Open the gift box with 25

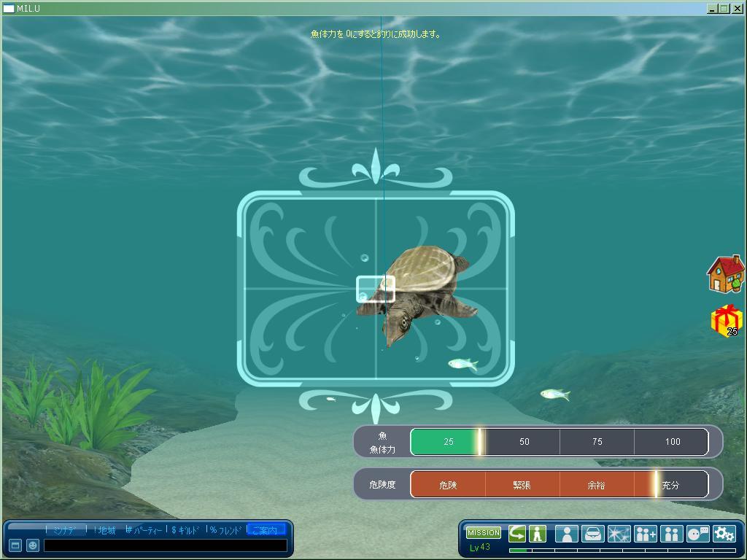click(x=726, y=320)
